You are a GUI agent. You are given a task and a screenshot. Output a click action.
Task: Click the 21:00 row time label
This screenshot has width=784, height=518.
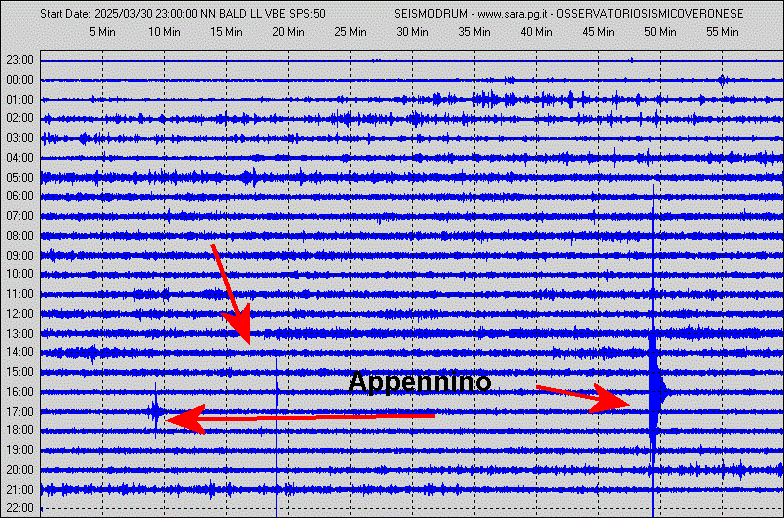pyautogui.click(x=20, y=490)
